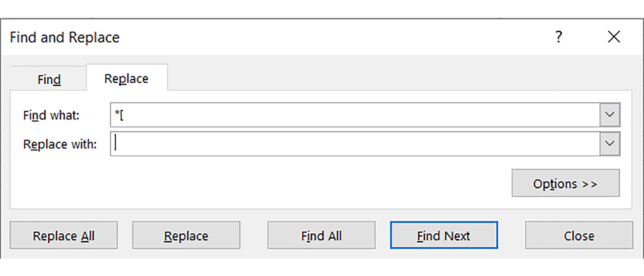
Task: Close the dialog with the X icon
Action: click(x=614, y=37)
